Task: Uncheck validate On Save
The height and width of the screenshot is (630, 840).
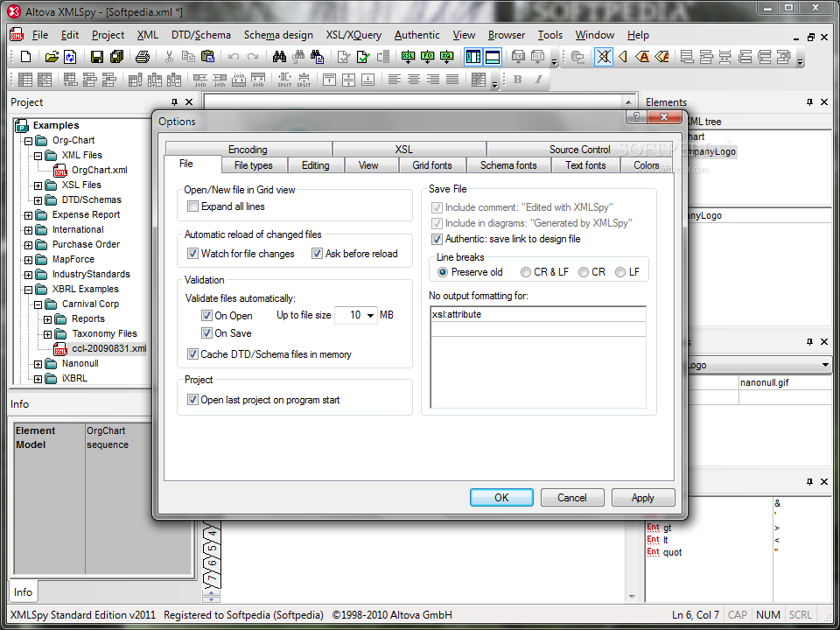Action: 206,332
